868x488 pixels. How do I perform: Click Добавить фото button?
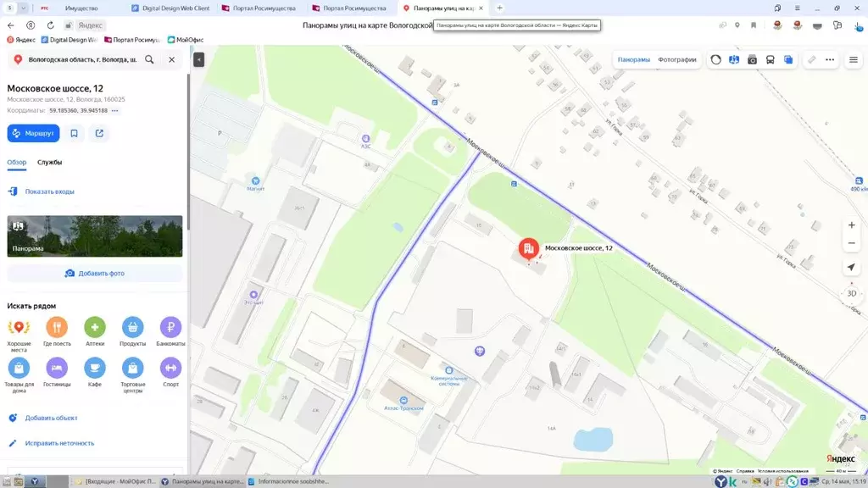[x=95, y=274]
